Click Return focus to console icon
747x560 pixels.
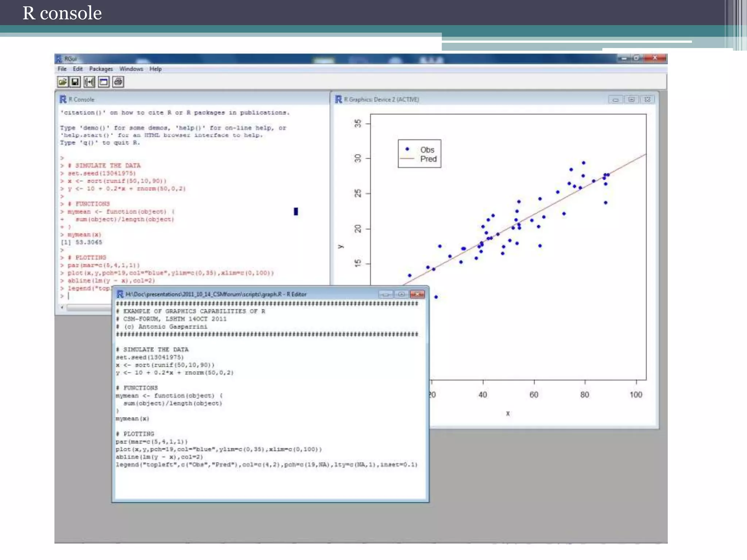click(104, 82)
